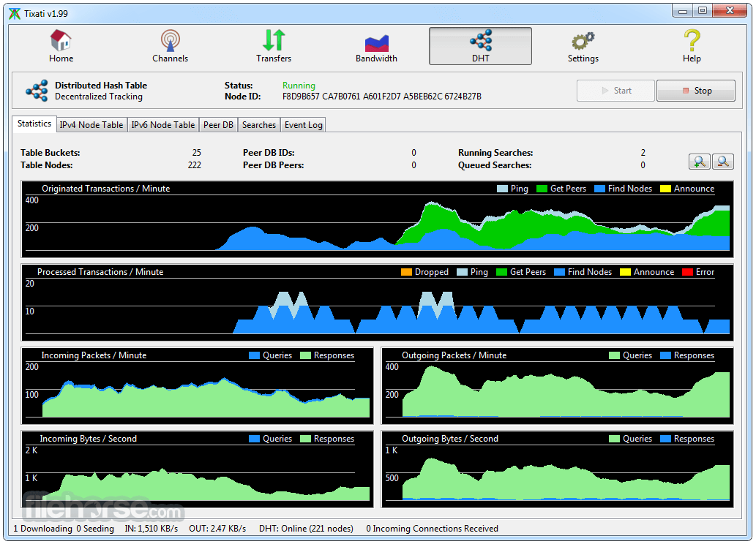Click the Running Searches value 2

(643, 153)
